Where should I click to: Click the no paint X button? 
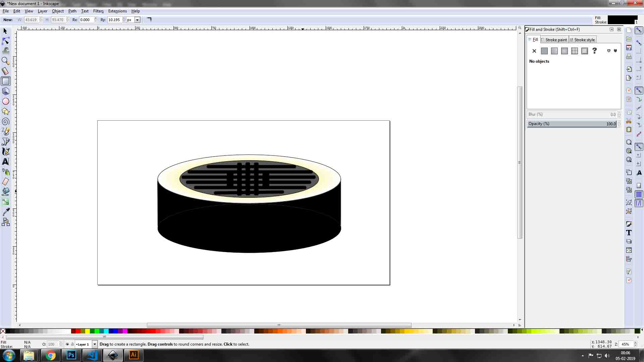(534, 51)
